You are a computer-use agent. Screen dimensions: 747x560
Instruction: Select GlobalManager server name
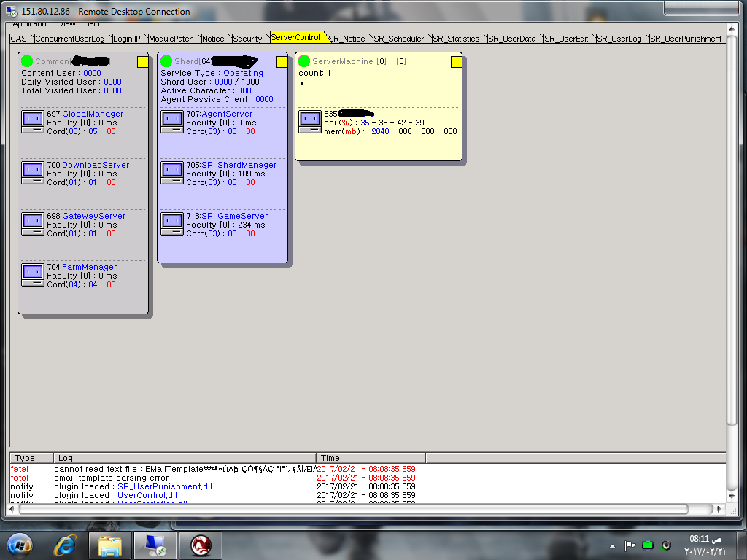point(93,114)
